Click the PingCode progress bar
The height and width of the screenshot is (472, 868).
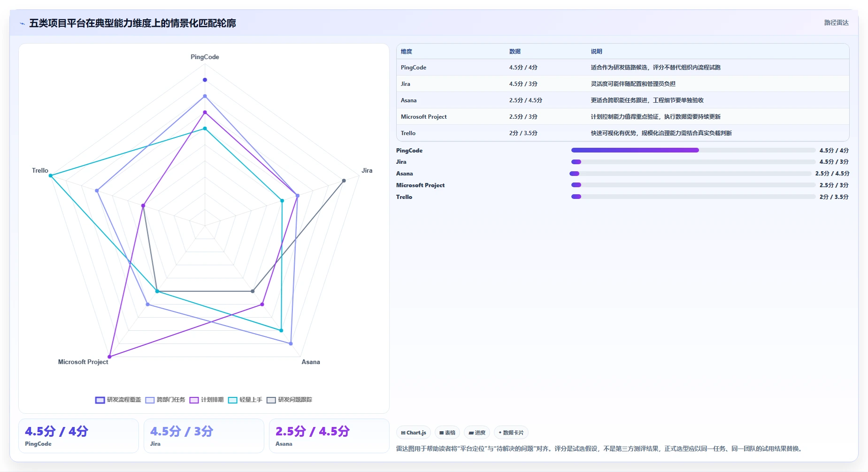693,150
